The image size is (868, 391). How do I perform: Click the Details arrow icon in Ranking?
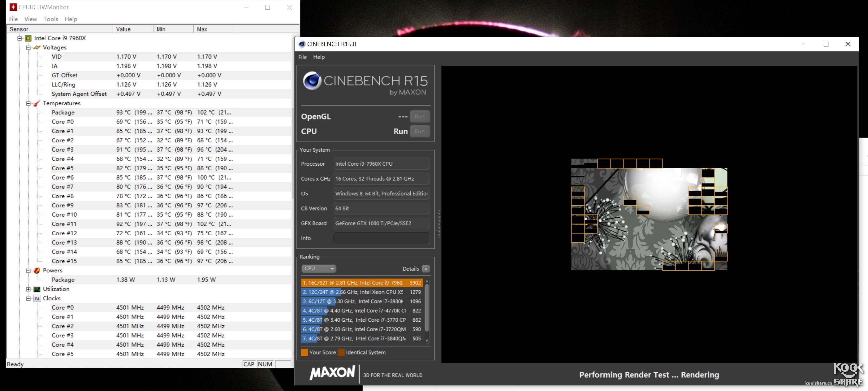click(426, 269)
